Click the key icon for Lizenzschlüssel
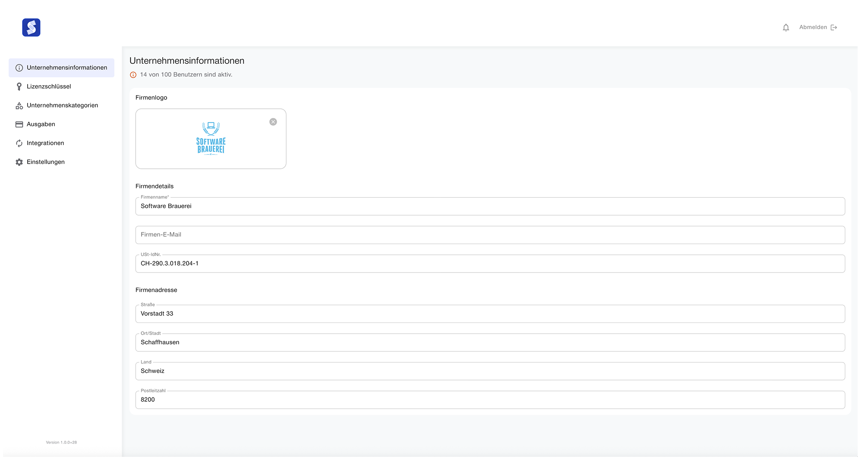 coord(19,87)
